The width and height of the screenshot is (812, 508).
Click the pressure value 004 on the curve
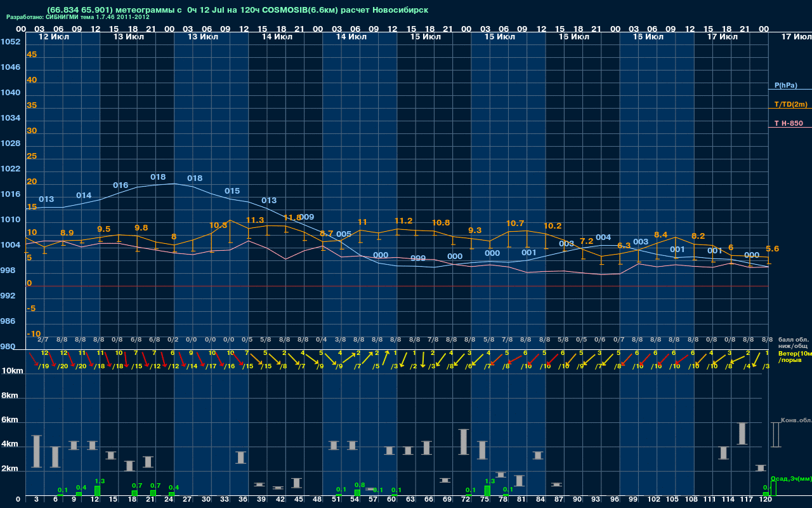point(603,238)
